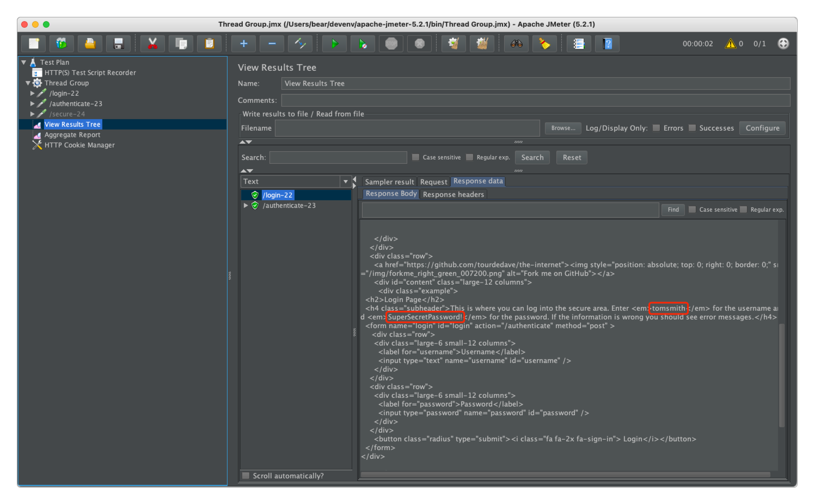
Task: Select the Response data tab
Action: click(478, 181)
